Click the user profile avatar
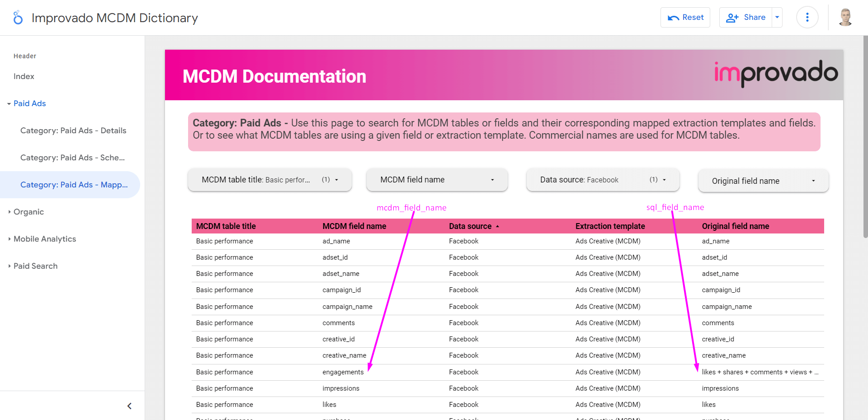868x420 pixels. click(x=844, y=17)
